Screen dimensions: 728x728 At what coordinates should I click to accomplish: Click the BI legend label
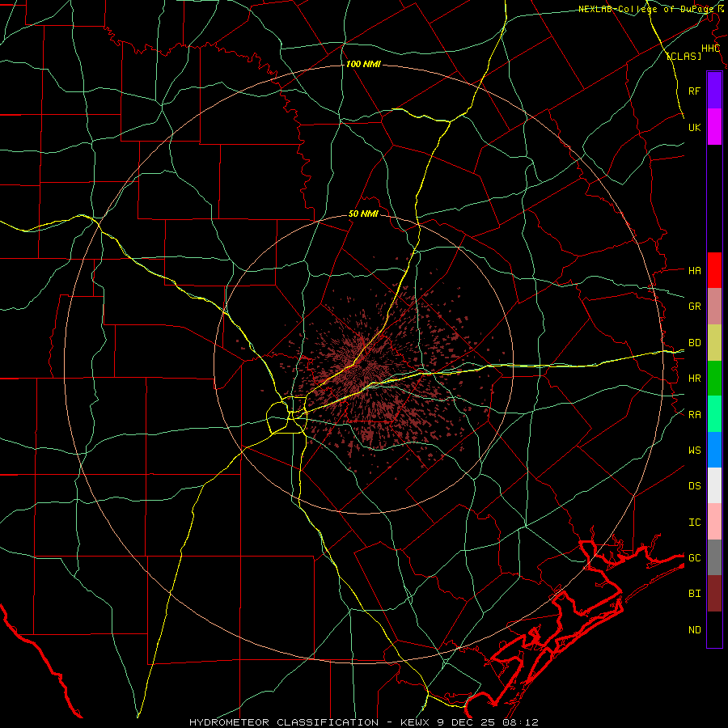pos(694,594)
